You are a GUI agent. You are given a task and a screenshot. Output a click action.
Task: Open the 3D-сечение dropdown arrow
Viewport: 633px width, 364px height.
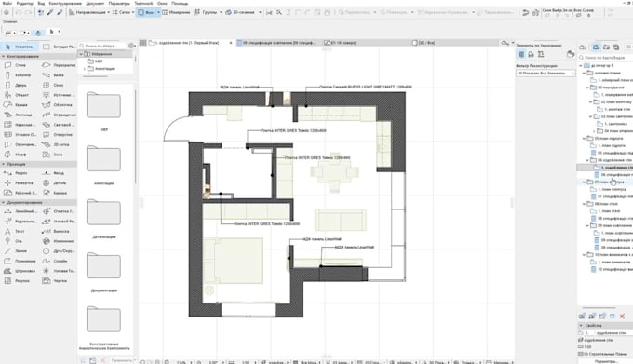[260, 12]
